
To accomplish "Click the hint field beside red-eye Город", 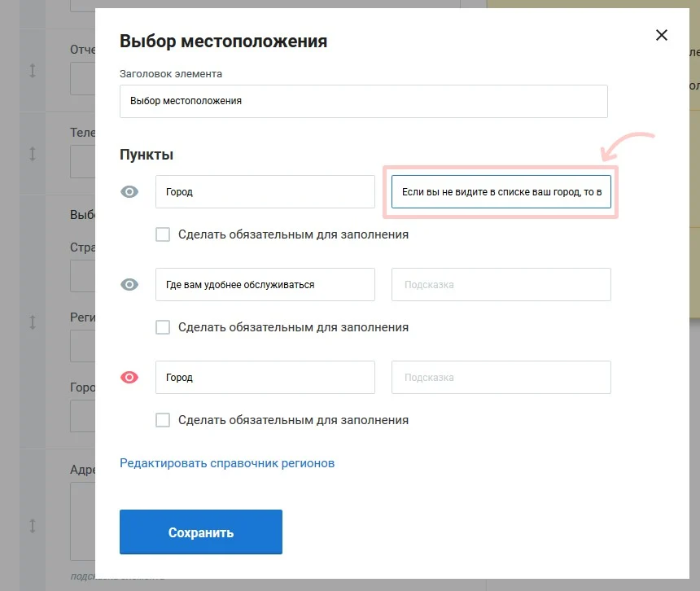I will point(501,378).
